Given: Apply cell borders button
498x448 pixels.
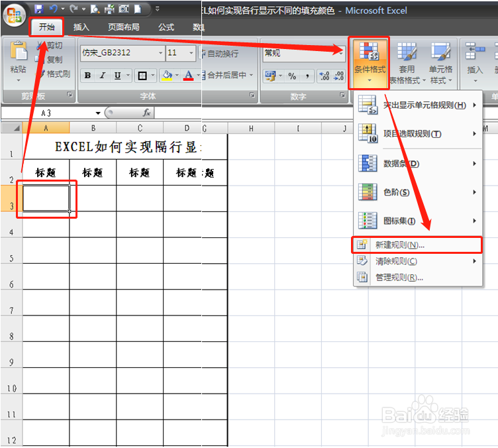Looking at the screenshot, I should (x=142, y=76).
